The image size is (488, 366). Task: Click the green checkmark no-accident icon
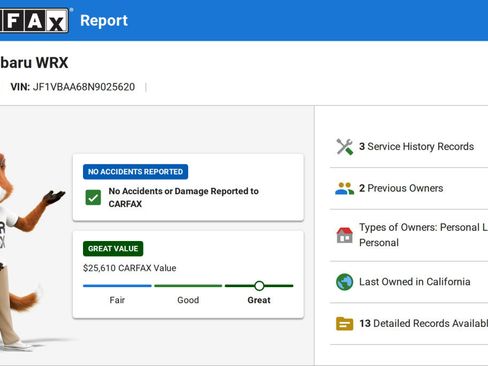(93, 198)
